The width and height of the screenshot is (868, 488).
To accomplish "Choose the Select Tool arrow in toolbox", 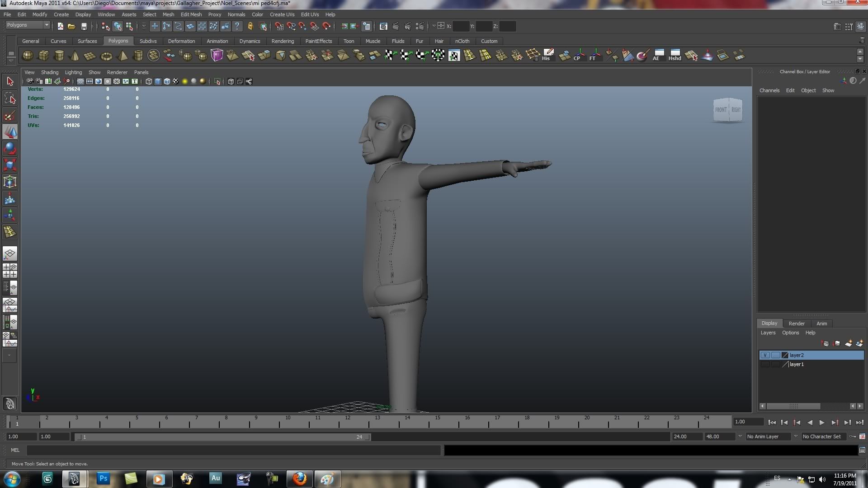I will tap(10, 82).
